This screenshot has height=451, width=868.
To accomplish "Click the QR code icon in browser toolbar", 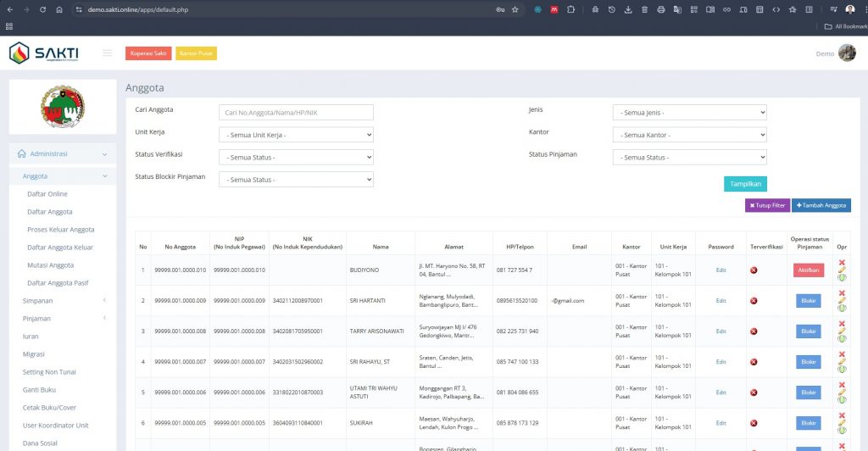I will pos(693,9).
